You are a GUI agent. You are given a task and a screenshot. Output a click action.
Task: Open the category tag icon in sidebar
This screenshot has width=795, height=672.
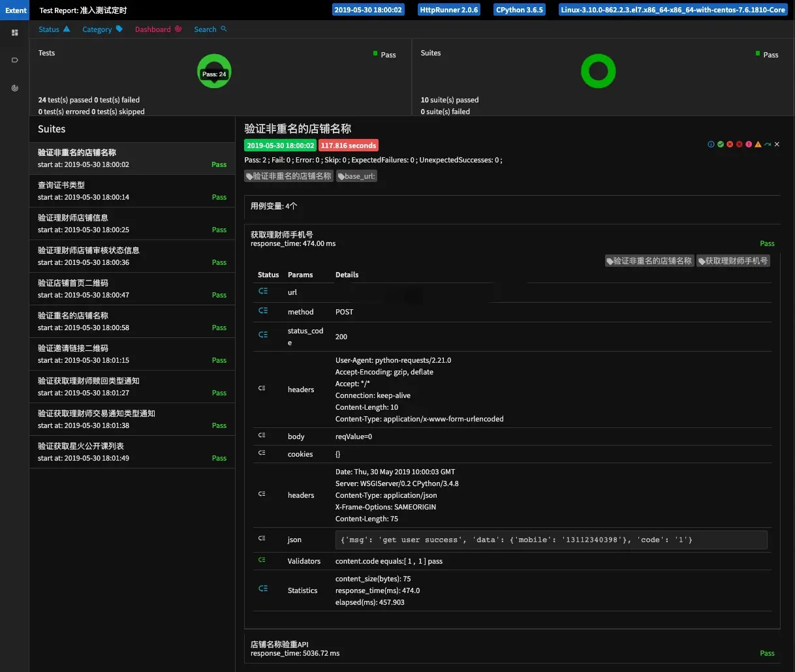(14, 60)
